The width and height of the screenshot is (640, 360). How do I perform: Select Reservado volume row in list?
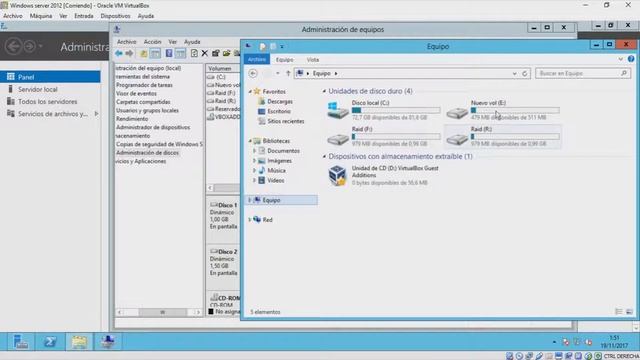(x=224, y=109)
